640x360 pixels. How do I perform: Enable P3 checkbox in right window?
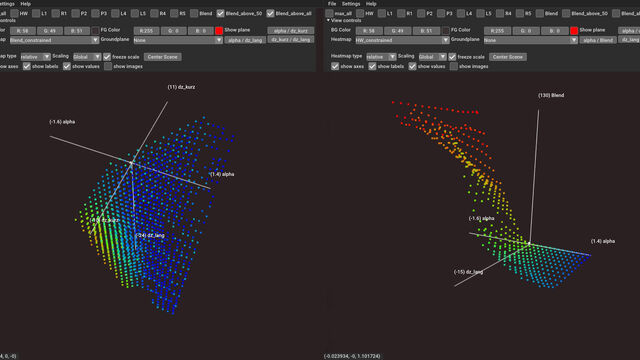coord(441,13)
